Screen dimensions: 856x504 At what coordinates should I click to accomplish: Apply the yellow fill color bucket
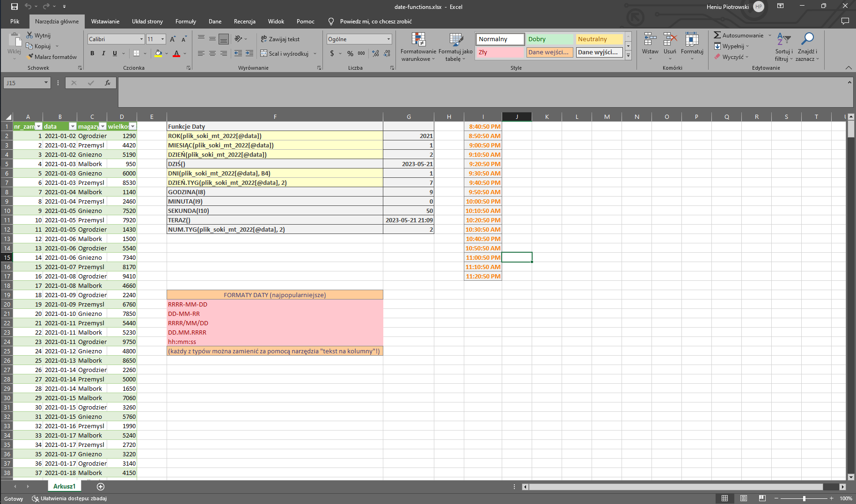pyautogui.click(x=158, y=54)
